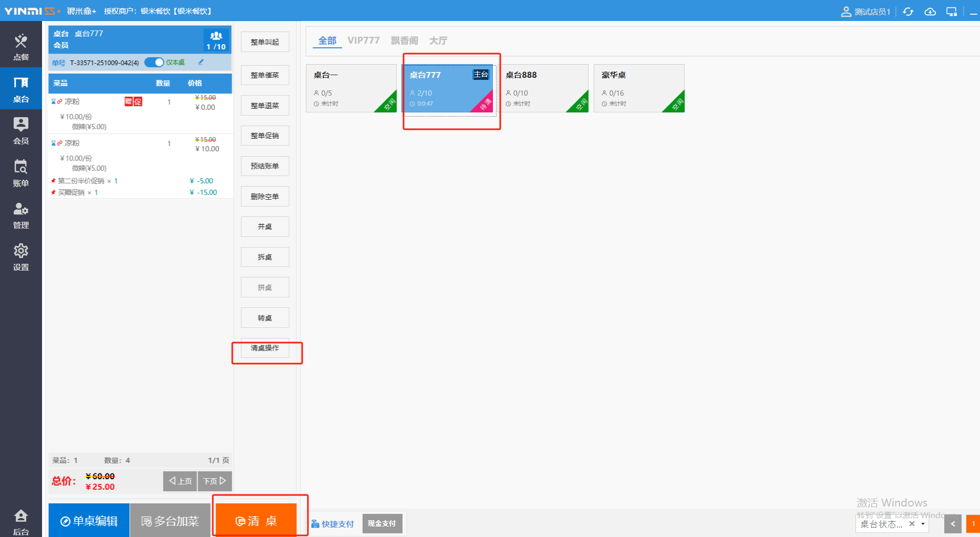
Task: Select the 桌台888 table card
Action: pyautogui.click(x=543, y=88)
